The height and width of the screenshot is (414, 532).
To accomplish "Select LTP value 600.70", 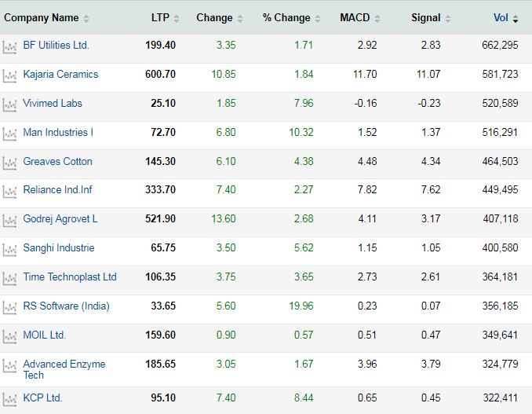I will [161, 75].
